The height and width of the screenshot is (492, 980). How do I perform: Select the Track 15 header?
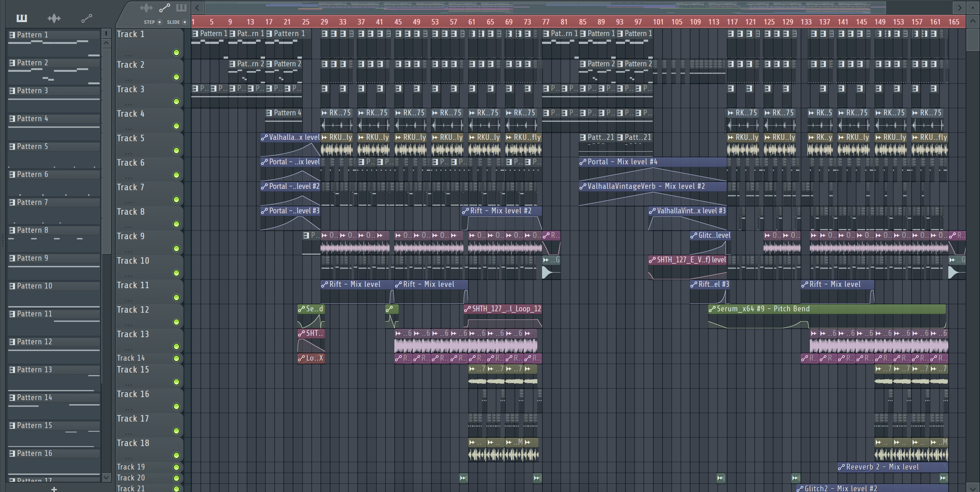[x=149, y=376]
